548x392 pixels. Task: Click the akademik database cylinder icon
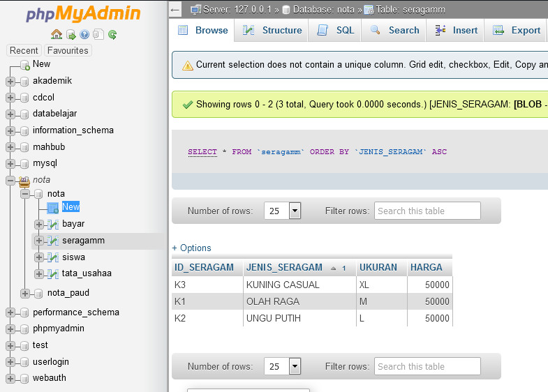tap(24, 82)
